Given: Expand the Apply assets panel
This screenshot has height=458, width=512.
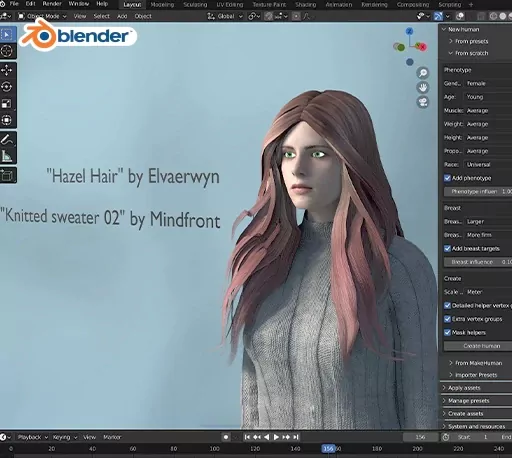Looking at the screenshot, I should click(x=476, y=388).
